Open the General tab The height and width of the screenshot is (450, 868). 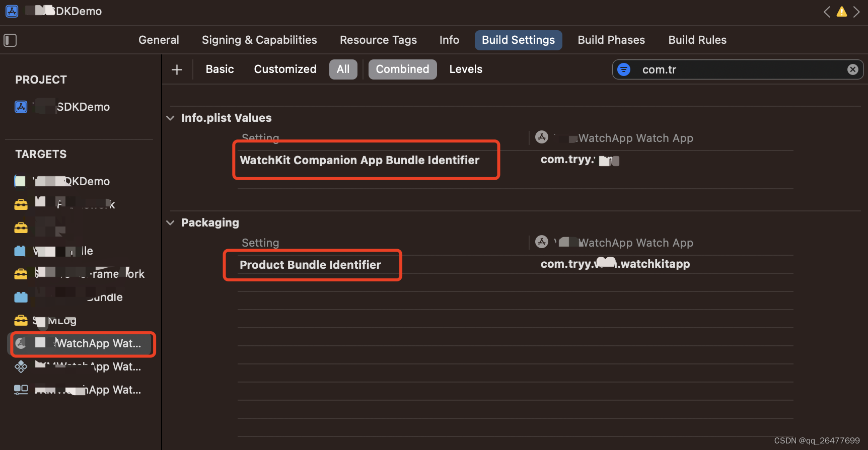coord(159,40)
